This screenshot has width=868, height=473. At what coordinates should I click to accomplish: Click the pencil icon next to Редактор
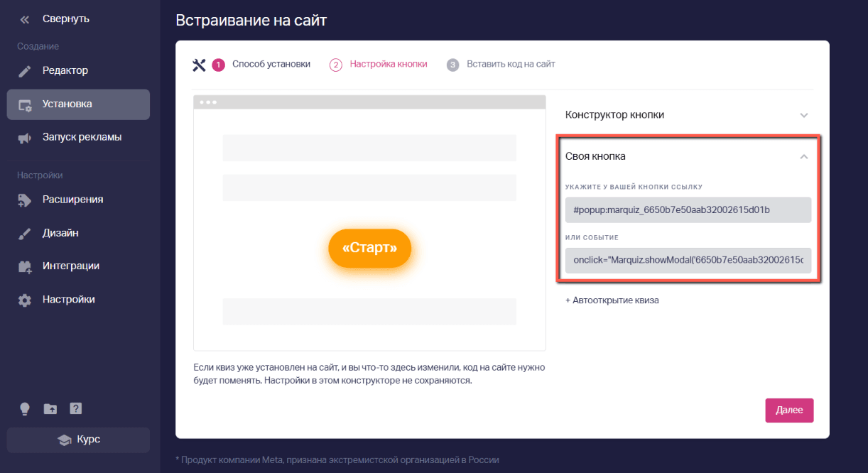(25, 71)
